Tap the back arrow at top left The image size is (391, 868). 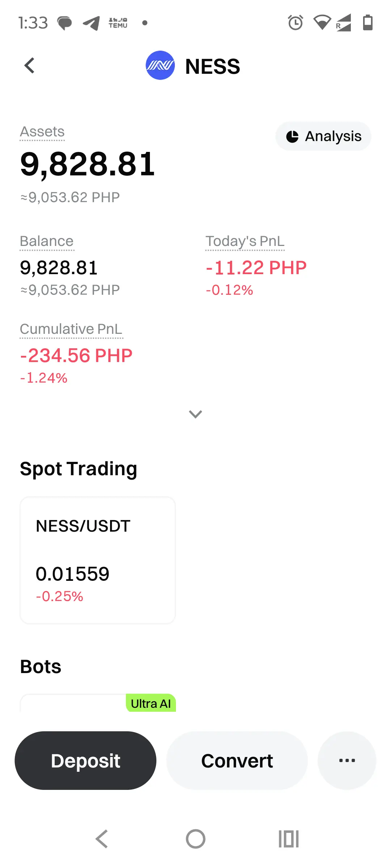[x=30, y=66]
